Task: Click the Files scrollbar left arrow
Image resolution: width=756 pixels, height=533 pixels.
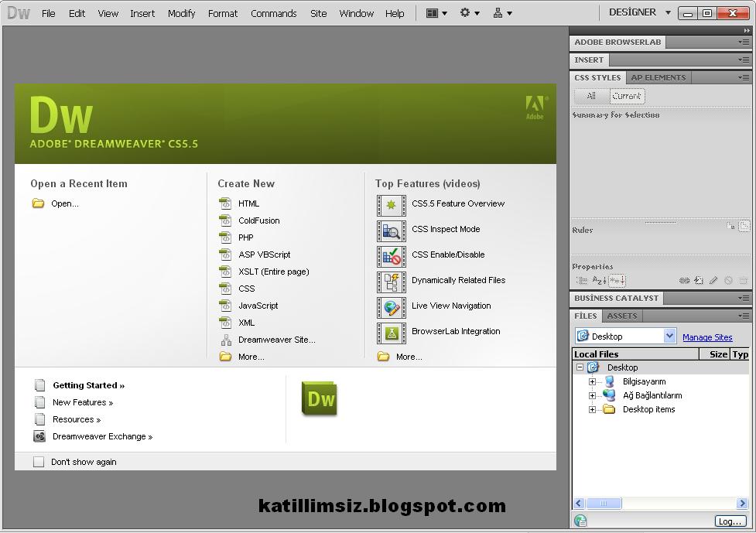Action: (x=579, y=503)
